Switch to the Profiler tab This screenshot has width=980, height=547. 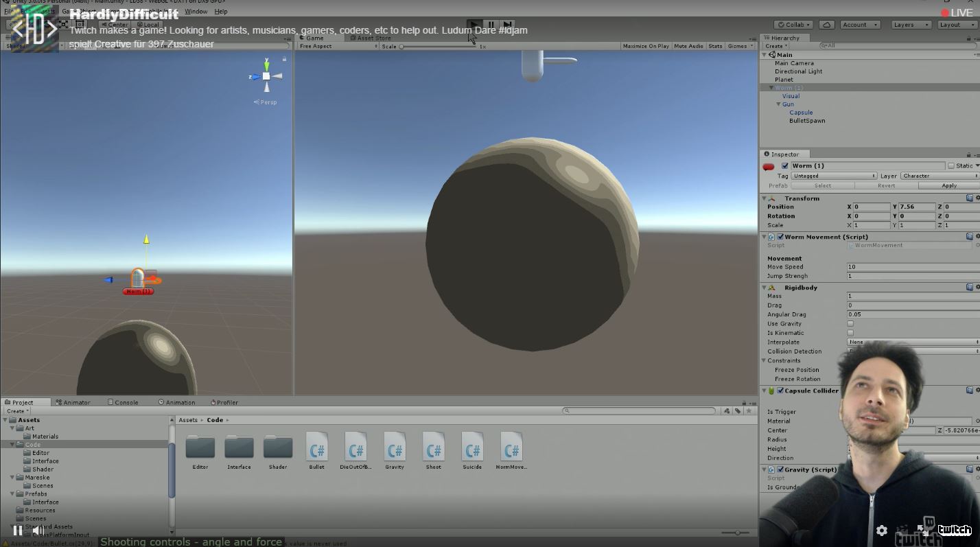point(224,403)
